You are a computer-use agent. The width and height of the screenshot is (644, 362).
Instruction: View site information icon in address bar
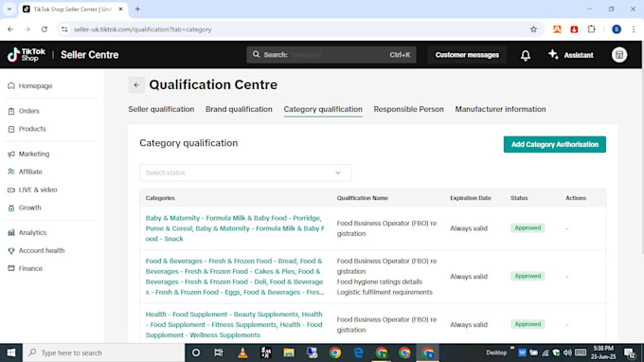64,29
